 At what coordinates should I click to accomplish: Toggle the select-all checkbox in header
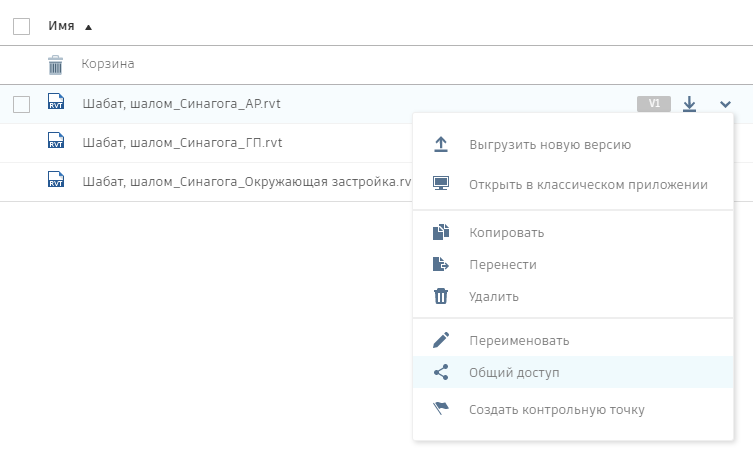coord(21,26)
